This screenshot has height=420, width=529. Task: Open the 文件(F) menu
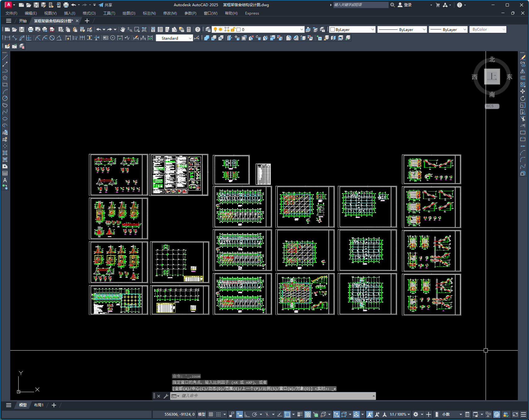[x=11, y=13]
